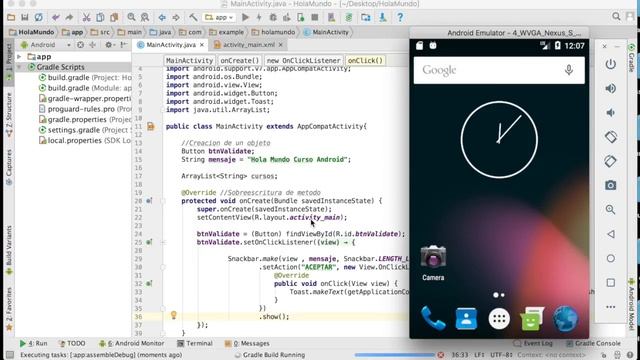Close the MainActivity.java tab

202,45
